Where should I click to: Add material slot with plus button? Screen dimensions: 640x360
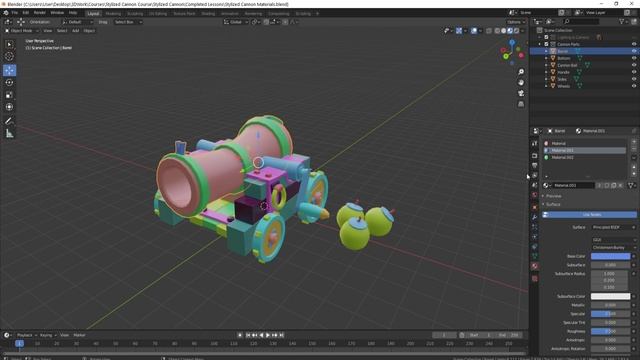(x=634, y=142)
